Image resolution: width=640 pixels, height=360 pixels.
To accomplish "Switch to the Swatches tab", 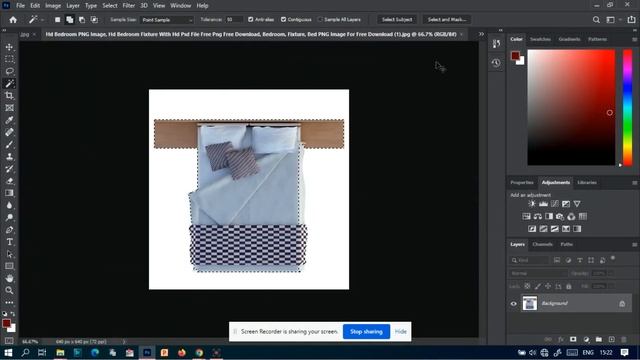I will click(x=540, y=39).
